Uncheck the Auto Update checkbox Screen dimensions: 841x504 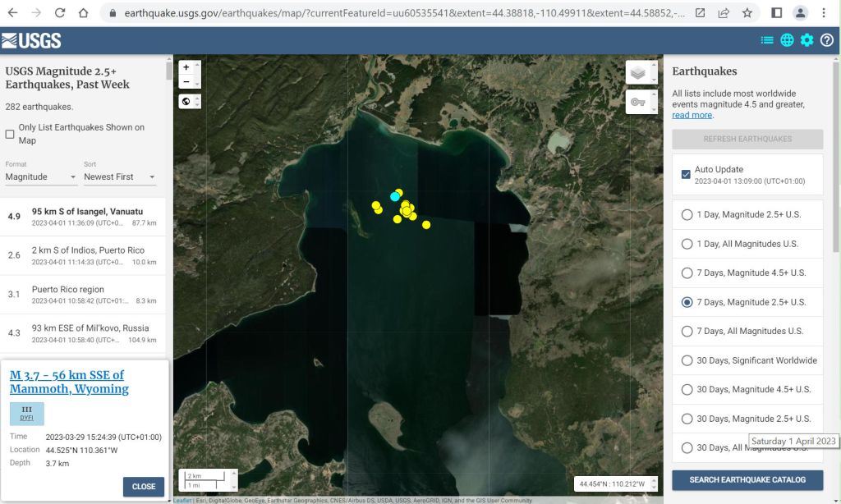click(686, 175)
